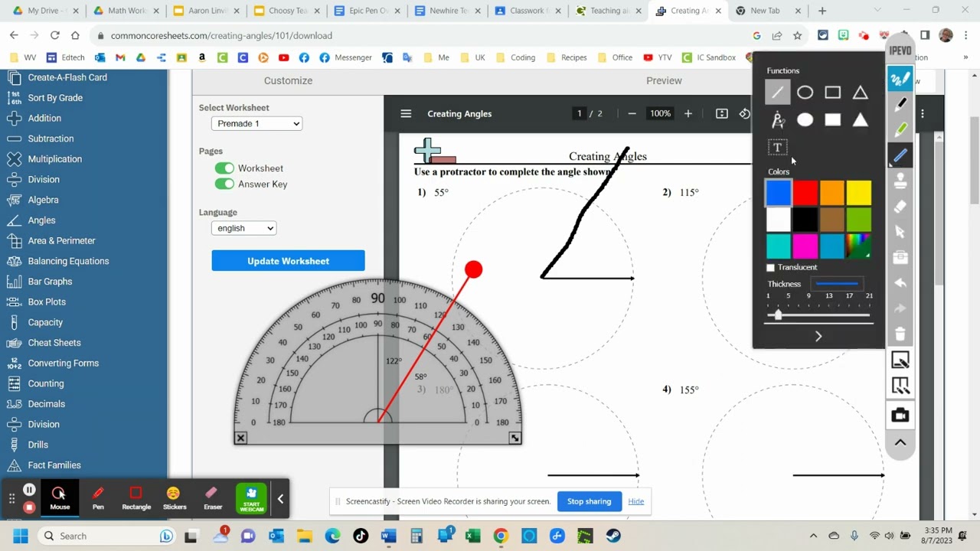Open the New Tab browser tab
The width and height of the screenshot is (980, 551).
[x=767, y=11]
